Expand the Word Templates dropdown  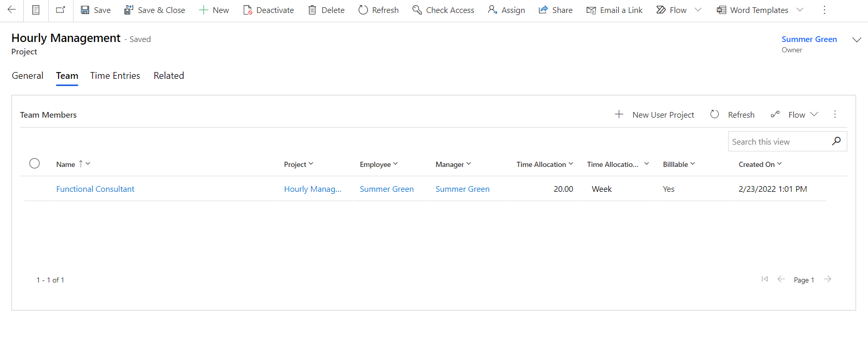pyautogui.click(x=800, y=10)
